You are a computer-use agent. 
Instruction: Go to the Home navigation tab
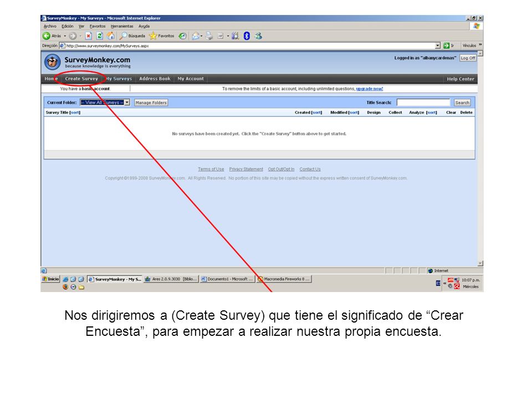pos(51,79)
